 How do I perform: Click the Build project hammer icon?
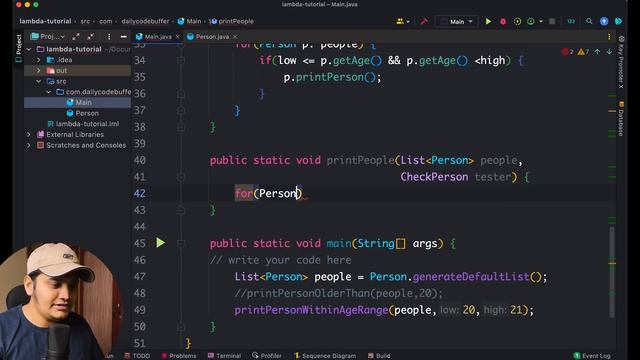point(424,21)
